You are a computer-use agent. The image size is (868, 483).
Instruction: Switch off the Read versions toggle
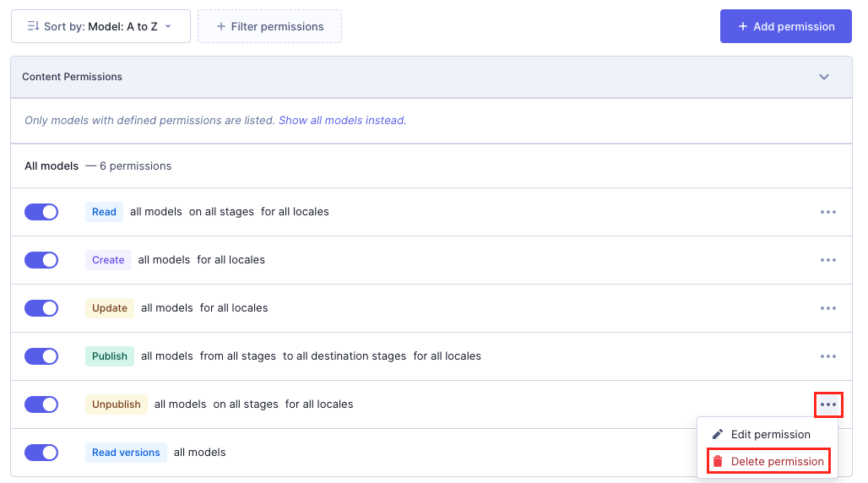coord(41,453)
